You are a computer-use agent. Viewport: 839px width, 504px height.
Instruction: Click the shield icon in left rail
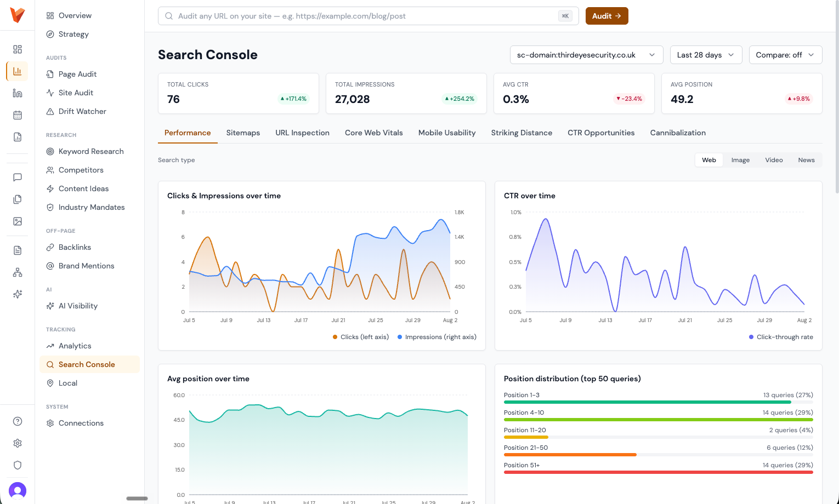click(18, 465)
